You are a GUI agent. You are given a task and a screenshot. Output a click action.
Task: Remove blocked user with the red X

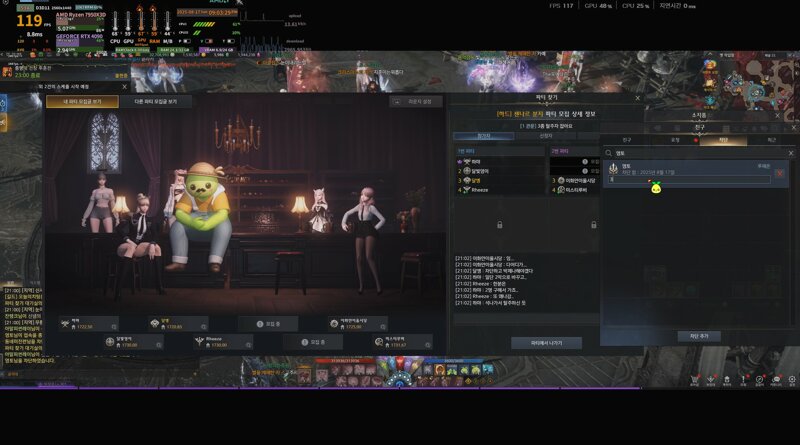coord(780,174)
